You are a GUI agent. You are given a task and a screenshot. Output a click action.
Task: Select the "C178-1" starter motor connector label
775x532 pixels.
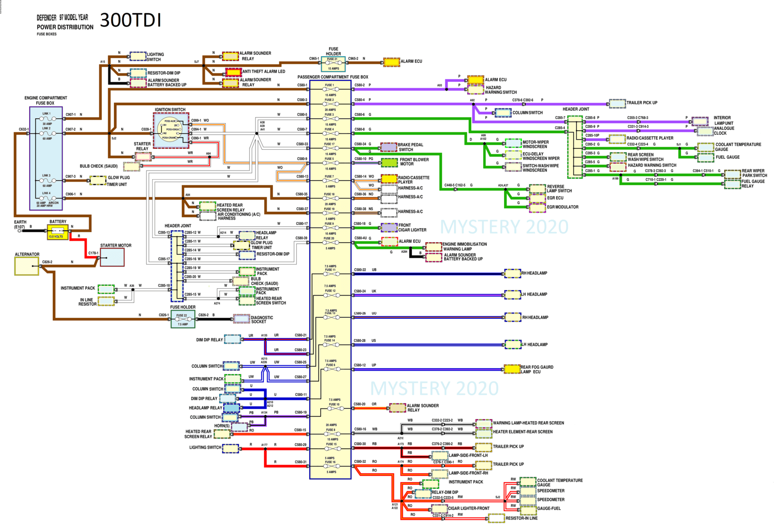93,253
